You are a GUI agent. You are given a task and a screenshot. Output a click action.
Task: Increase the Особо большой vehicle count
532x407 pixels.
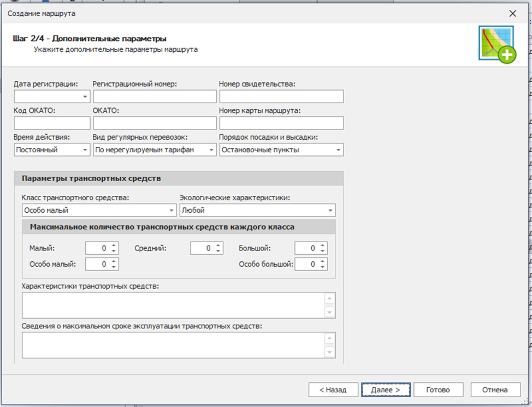323,261
